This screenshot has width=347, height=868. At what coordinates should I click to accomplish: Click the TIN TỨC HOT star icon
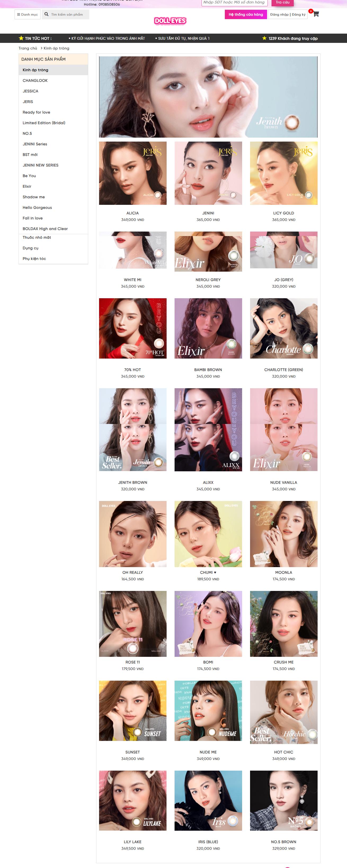click(x=21, y=38)
